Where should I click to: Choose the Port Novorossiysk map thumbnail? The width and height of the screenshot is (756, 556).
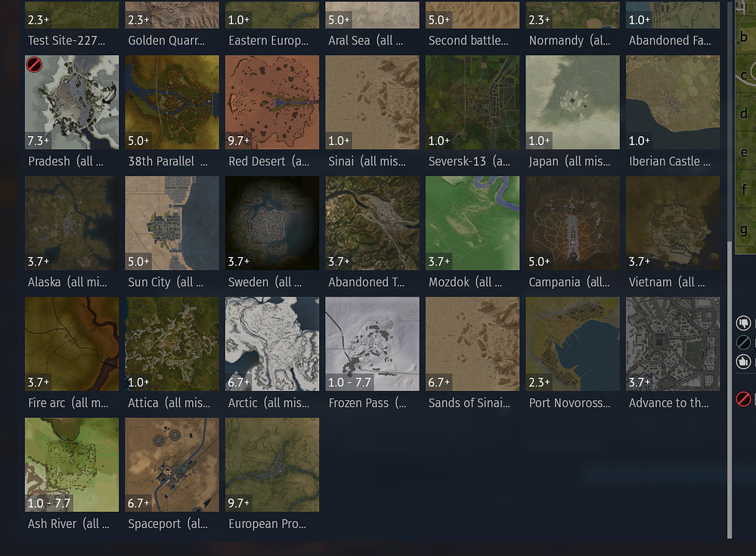coord(572,343)
